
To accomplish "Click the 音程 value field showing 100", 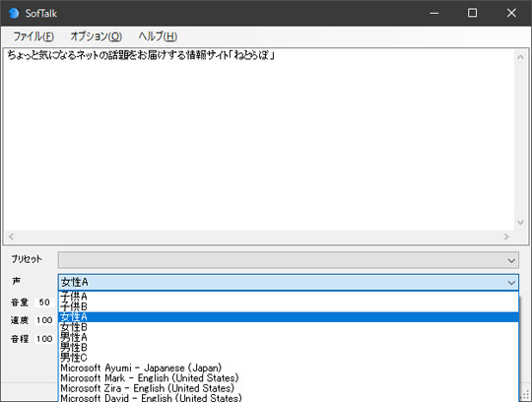I will (x=44, y=339).
